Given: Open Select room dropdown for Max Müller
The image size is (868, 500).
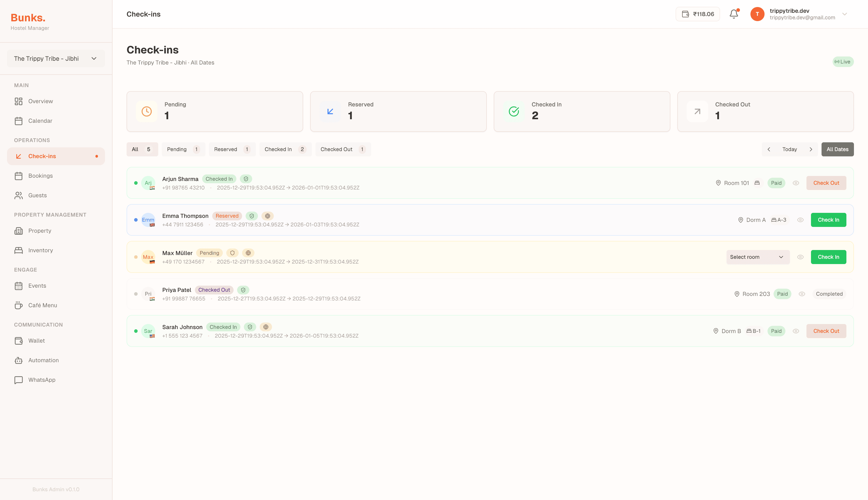Looking at the screenshot, I should (x=758, y=257).
